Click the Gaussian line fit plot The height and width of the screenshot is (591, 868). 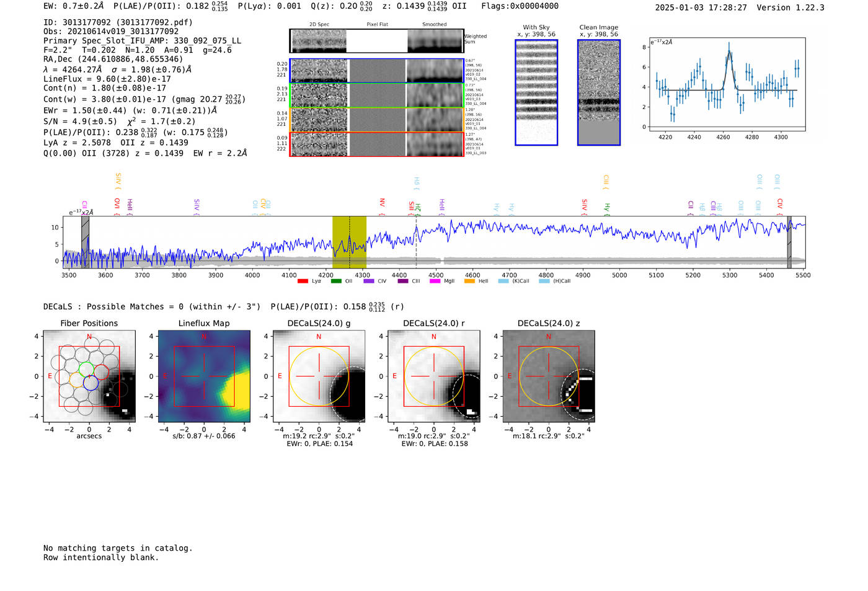727,84
